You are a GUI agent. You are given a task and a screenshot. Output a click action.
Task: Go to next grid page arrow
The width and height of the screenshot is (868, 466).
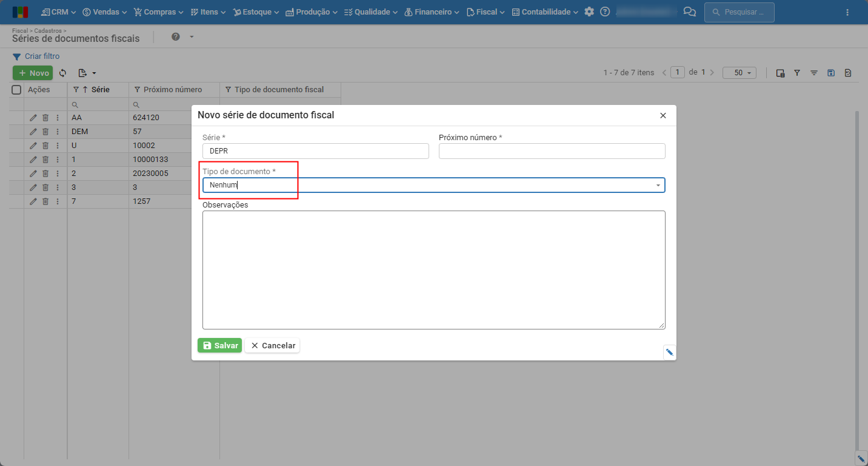click(712, 73)
